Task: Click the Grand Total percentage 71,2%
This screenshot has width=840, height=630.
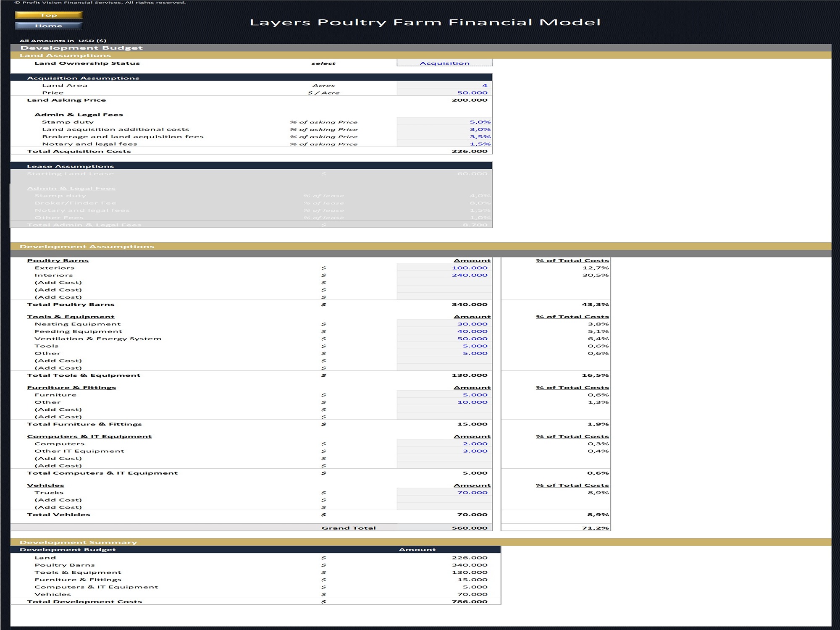Action: (x=595, y=528)
